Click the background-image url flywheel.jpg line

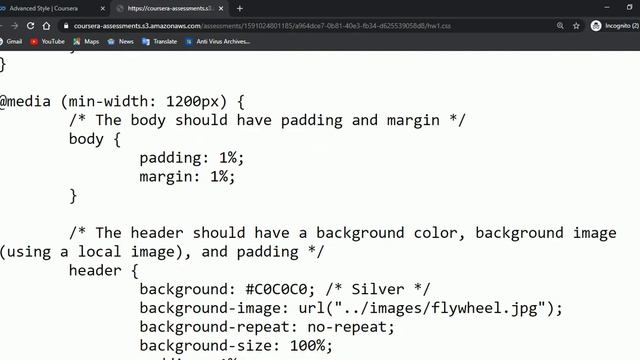pos(351,308)
